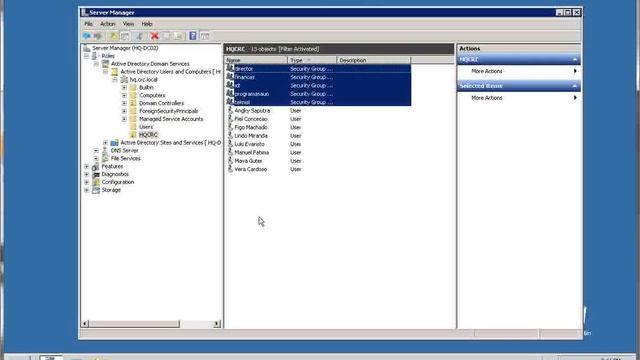Select the Luis Evaristo user row
This screenshot has width=640, height=360.
[318, 144]
